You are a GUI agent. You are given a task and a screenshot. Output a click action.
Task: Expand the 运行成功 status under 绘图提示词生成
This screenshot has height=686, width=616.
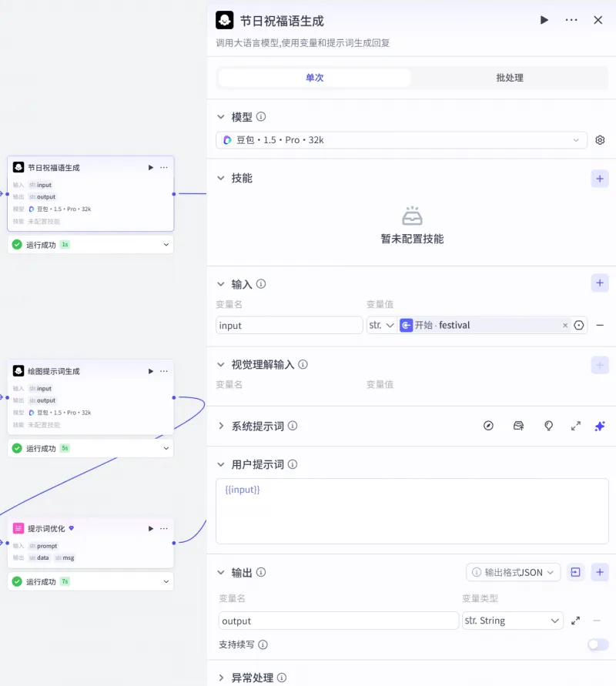[166, 448]
